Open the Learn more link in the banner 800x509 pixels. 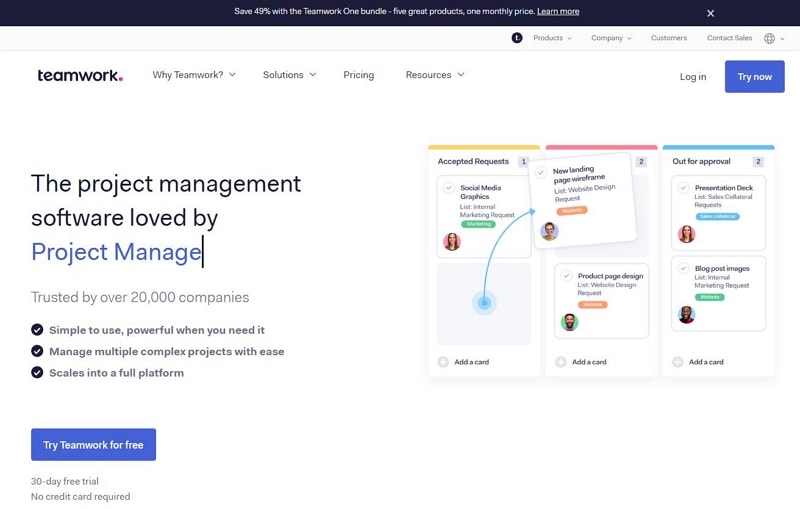(558, 11)
